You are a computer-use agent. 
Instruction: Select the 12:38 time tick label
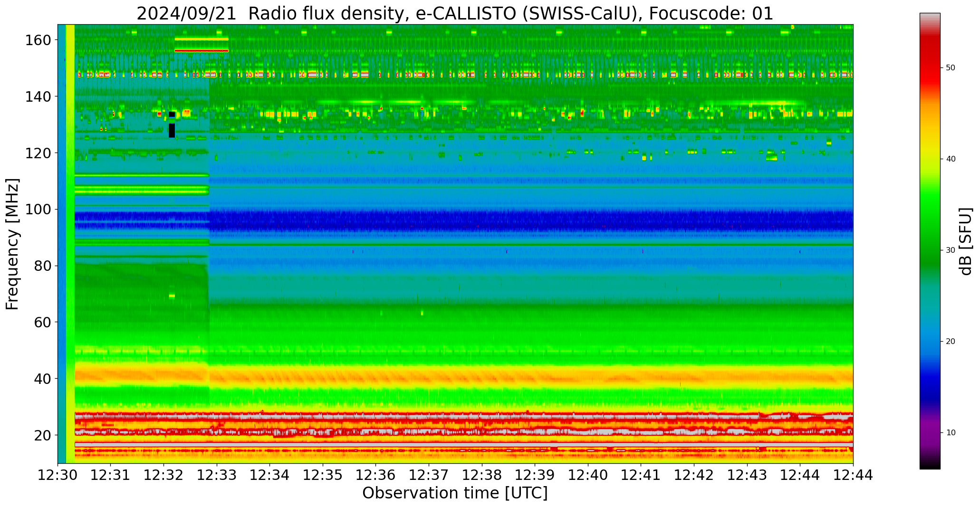[482, 475]
